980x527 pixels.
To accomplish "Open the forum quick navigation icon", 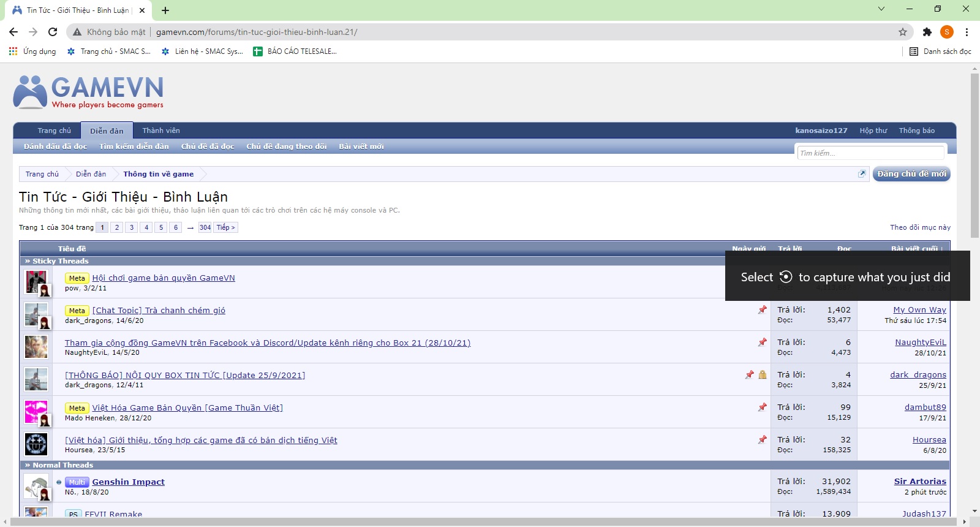I will pos(862,174).
